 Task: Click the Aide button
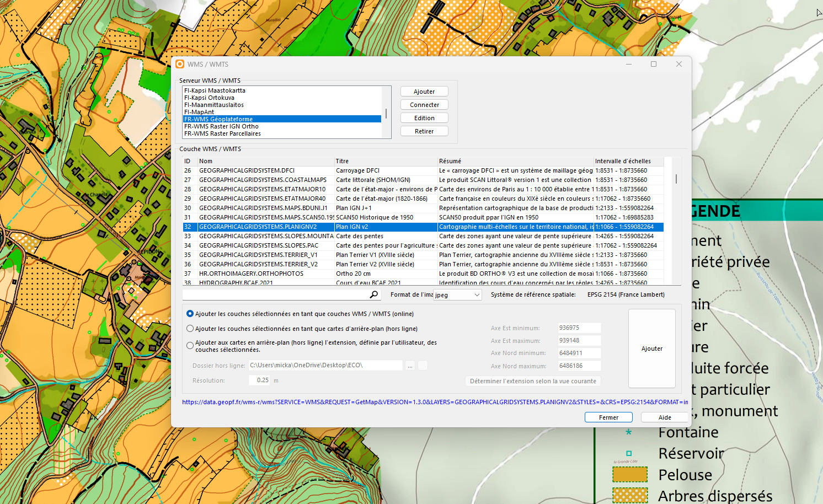[x=665, y=417]
